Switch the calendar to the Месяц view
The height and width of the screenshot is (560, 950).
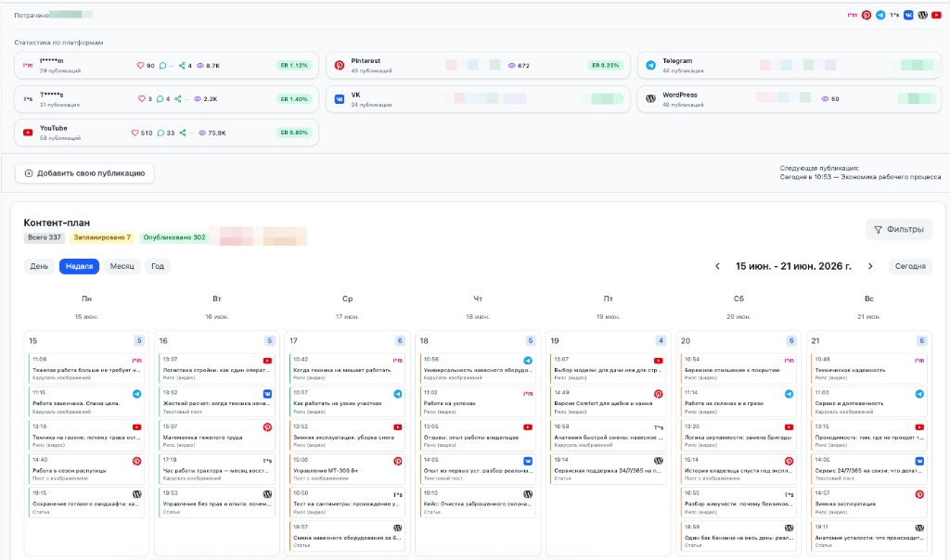pyautogui.click(x=122, y=266)
